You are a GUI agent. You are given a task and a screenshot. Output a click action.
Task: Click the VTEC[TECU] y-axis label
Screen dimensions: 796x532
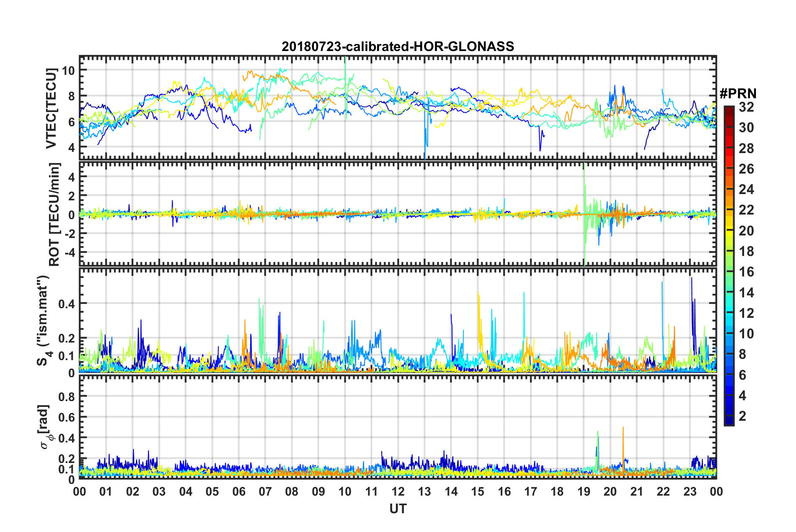51,109
